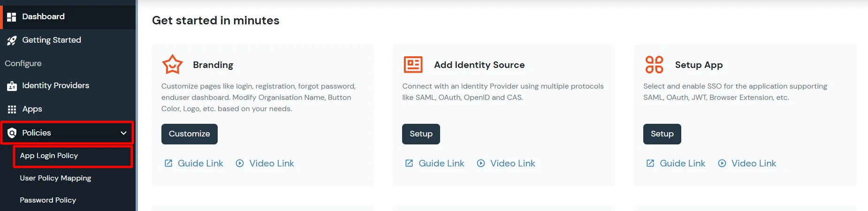Click the Branding star icon
The image size is (868, 211).
coord(172,65)
